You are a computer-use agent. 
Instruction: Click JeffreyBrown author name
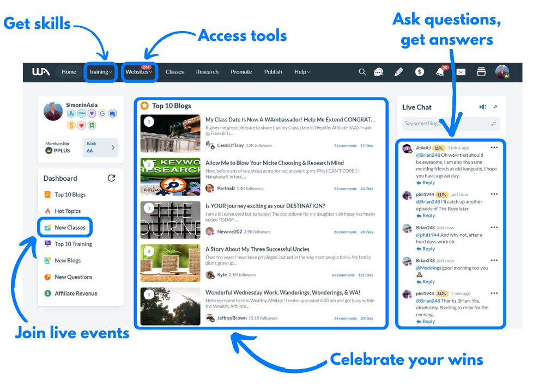click(x=232, y=318)
